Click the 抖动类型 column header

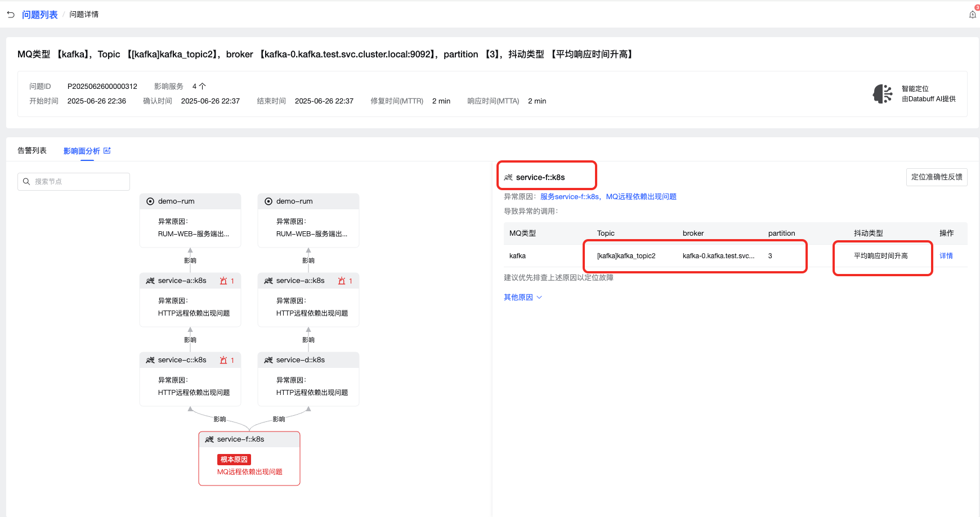[x=869, y=233]
